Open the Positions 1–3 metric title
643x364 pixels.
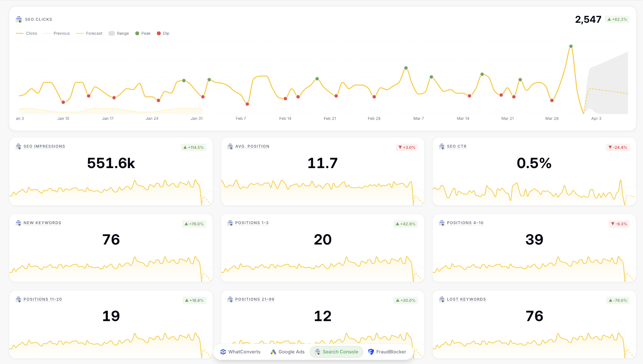click(252, 223)
